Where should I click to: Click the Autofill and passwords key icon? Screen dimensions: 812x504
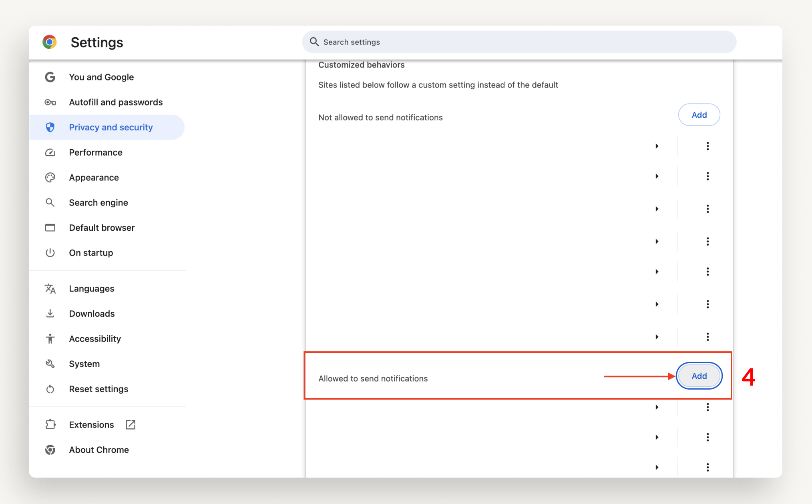point(50,102)
